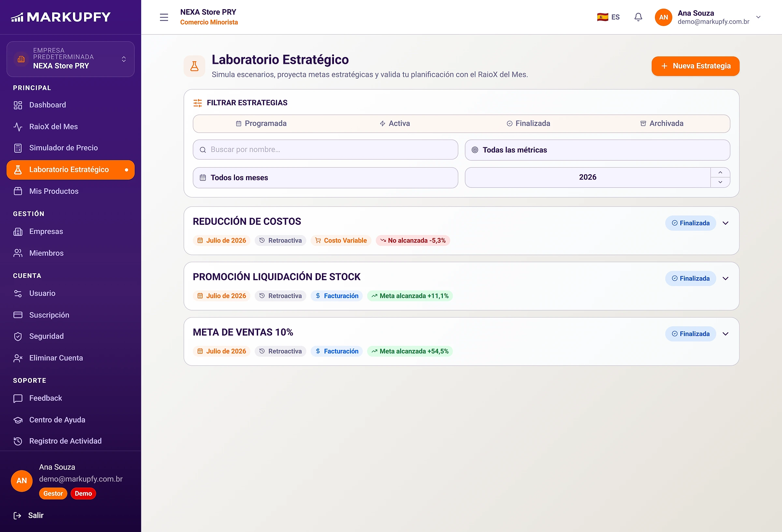Click the Simulador de Precio calculator icon
The image size is (782, 532).
(x=18, y=148)
